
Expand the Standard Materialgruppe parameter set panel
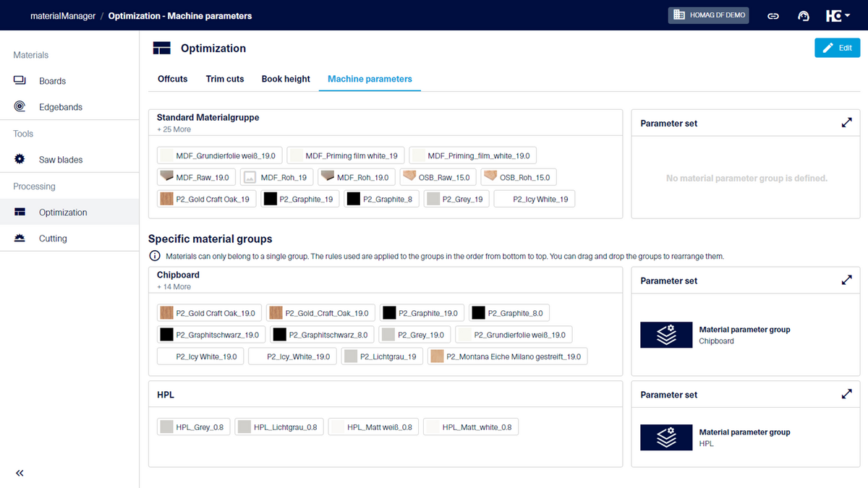(846, 123)
